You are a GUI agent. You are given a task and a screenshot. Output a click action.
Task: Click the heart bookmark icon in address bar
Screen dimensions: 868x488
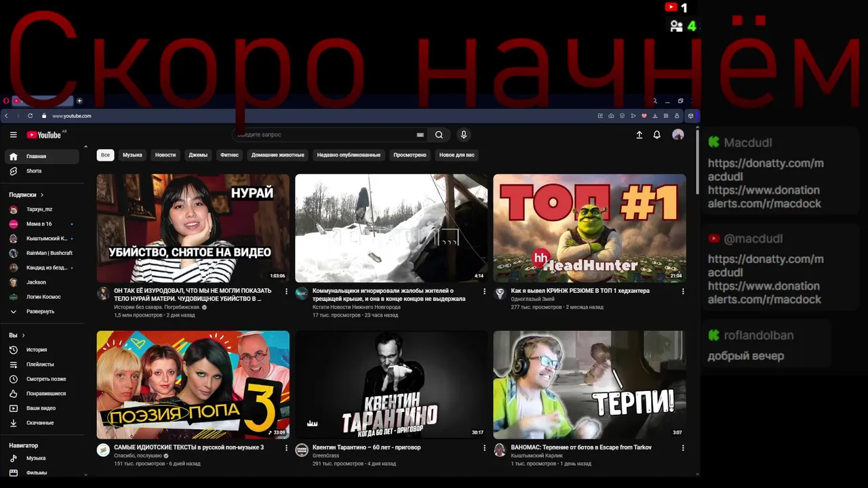coord(644,116)
